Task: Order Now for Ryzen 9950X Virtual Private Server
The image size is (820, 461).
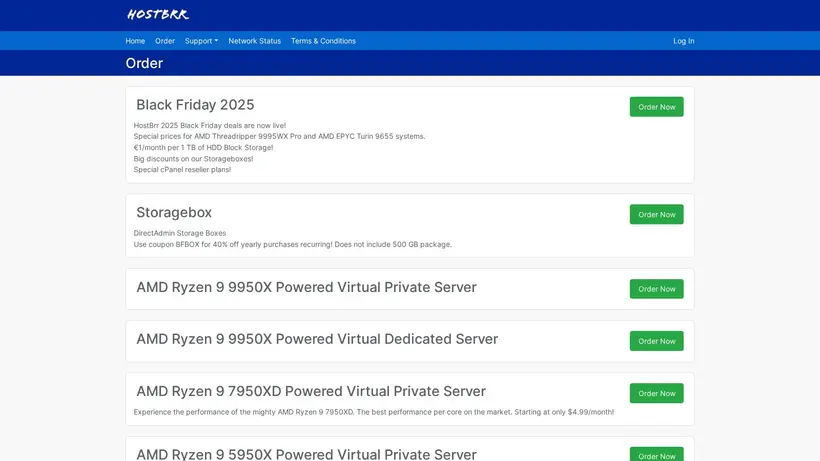Action: click(656, 289)
